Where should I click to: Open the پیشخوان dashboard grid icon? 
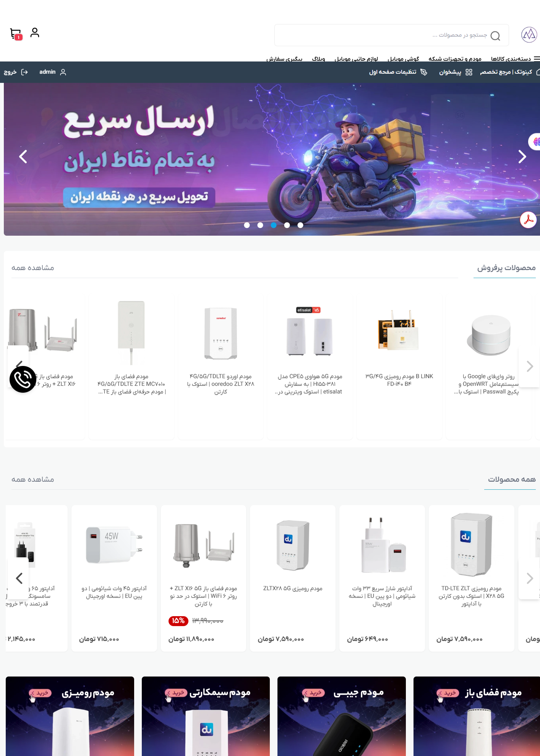tap(469, 72)
